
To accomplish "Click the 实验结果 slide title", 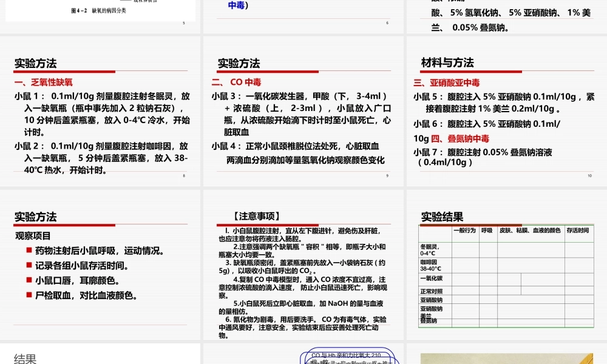I will click(442, 217).
